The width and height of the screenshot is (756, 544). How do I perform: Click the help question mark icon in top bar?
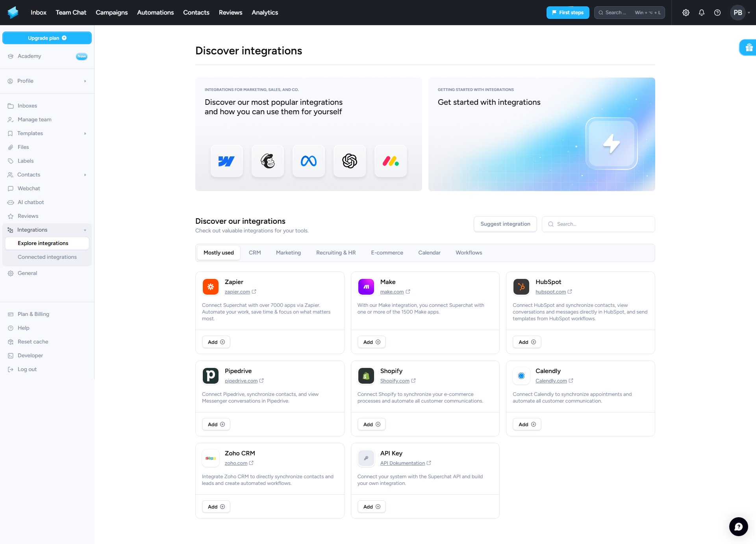717,13
